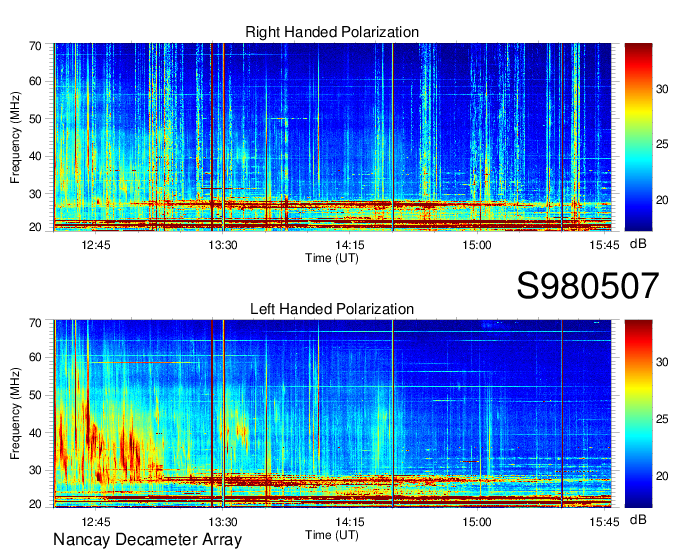Click the 12:45 tick under Left Handed plot
Image resolution: width=680 pixels, height=552 pixels.
click(96, 522)
